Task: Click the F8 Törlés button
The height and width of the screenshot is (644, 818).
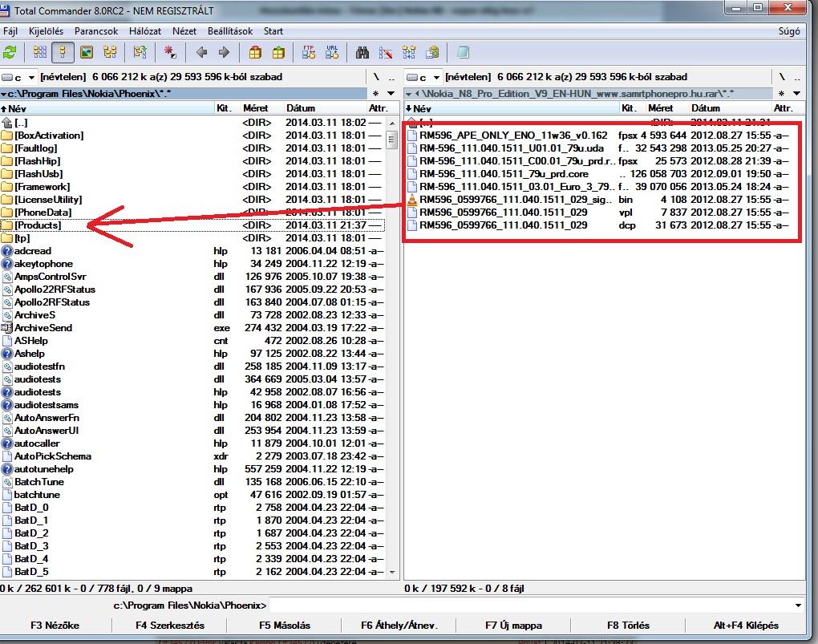Action: (x=628, y=626)
